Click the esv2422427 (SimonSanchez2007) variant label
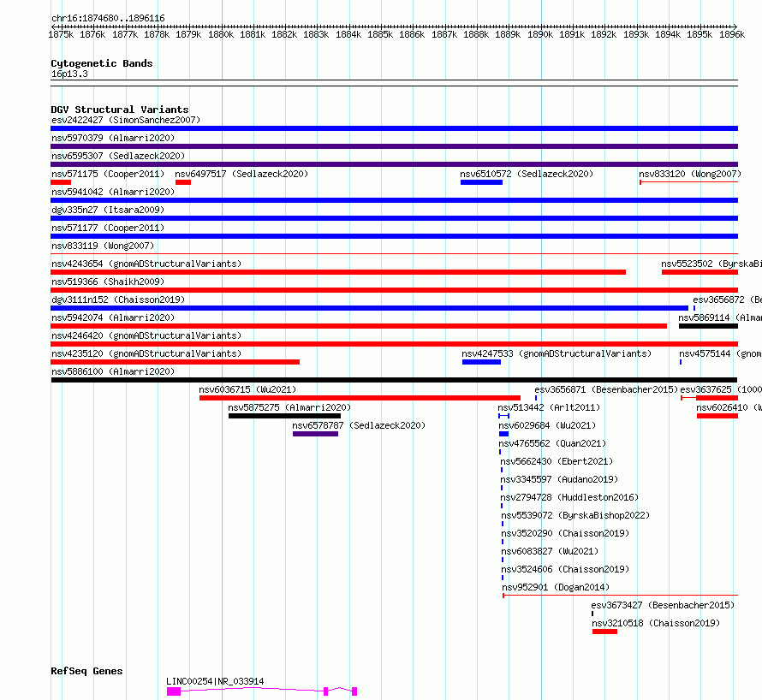Viewport: 762px width, 700px height. click(x=126, y=120)
